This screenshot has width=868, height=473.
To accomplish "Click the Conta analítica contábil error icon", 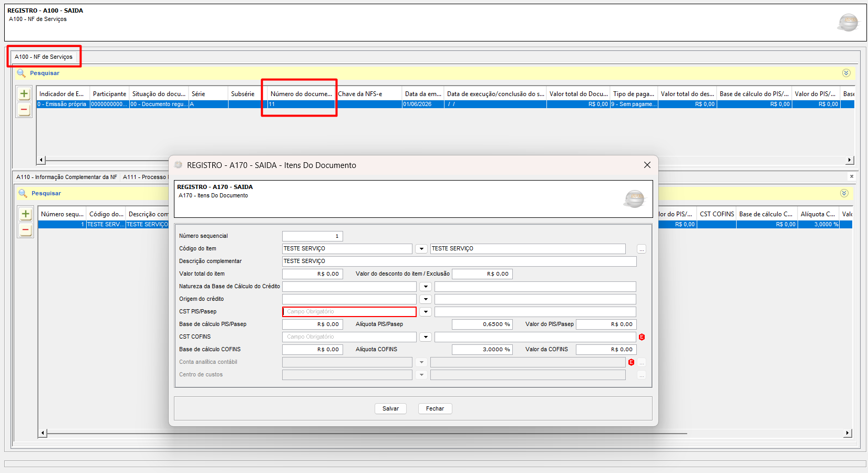I will click(631, 362).
